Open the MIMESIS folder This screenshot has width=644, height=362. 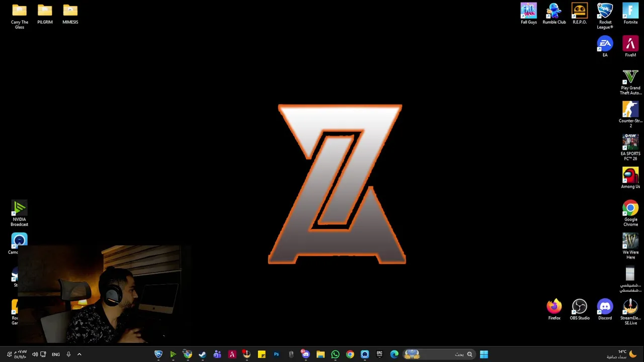(70, 14)
